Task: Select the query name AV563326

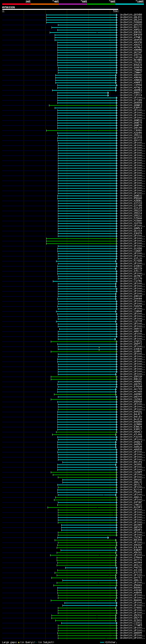Action: (8, 7)
